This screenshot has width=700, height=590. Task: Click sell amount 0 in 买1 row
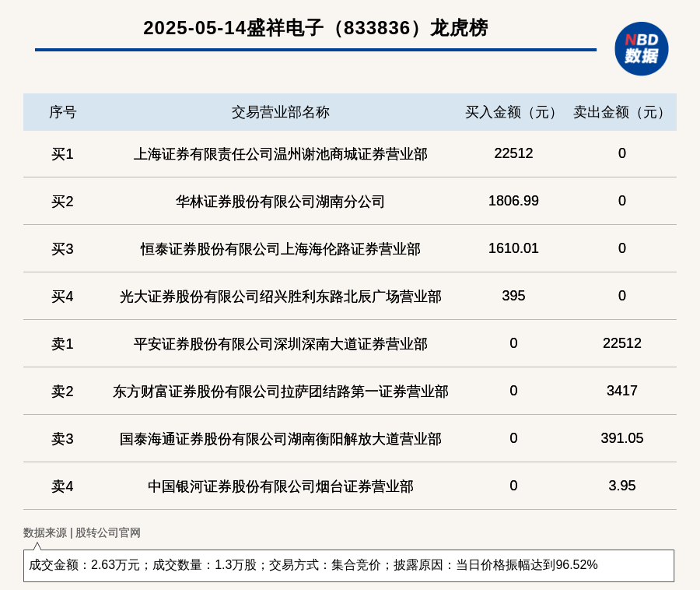coord(622,153)
